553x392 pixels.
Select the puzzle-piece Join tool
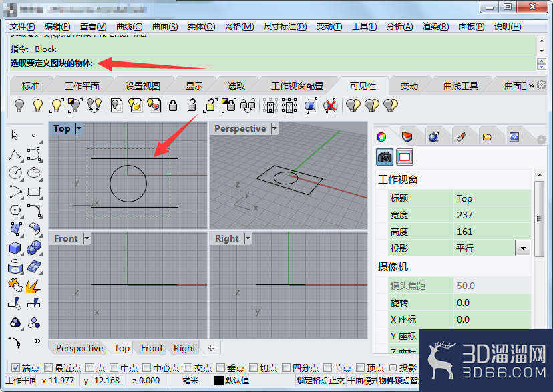point(15,285)
